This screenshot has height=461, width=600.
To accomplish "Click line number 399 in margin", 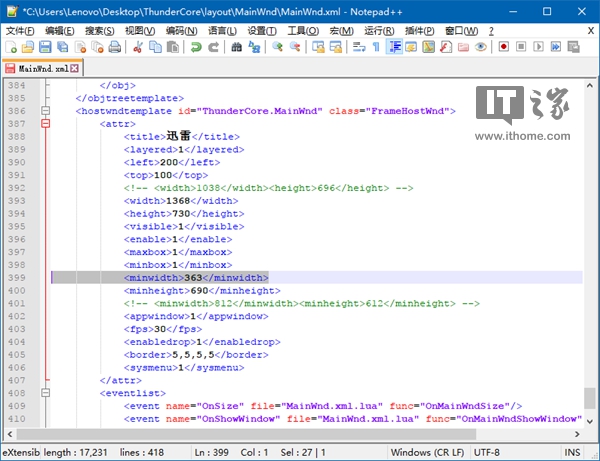I will click(17, 278).
